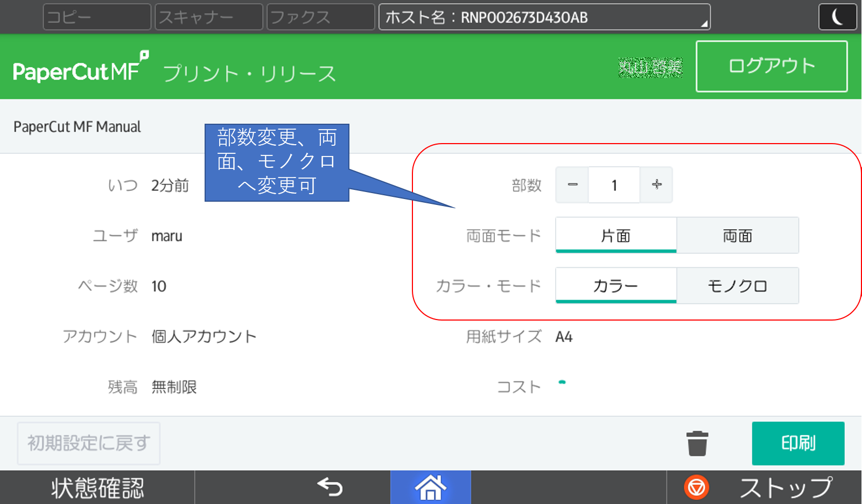862x504 pixels.
Task: Click the ページ数 label
Action: 108,286
